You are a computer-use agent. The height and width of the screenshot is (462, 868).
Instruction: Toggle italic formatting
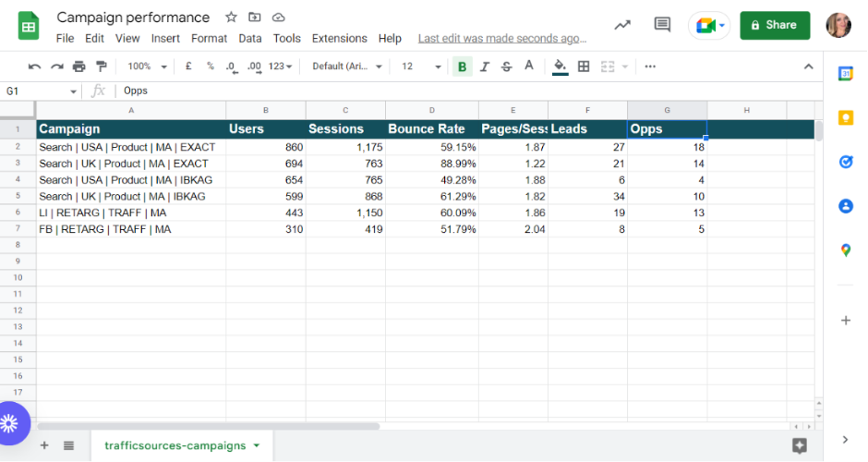click(485, 67)
